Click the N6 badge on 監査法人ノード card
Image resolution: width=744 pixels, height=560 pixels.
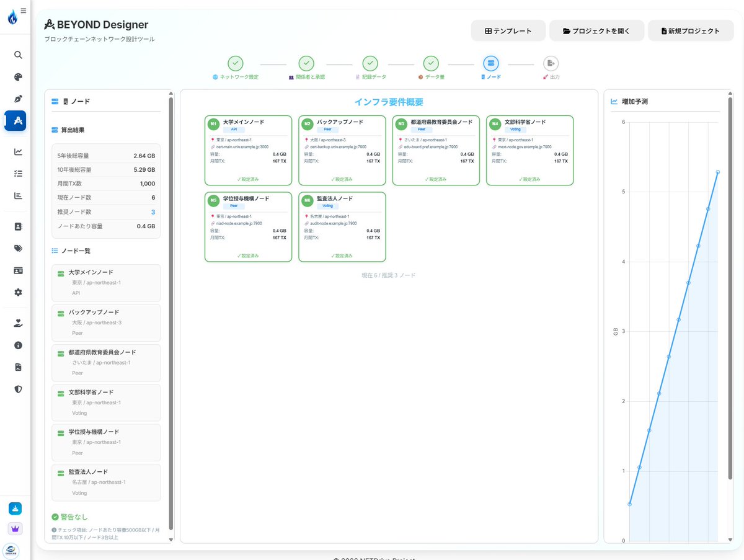tap(308, 200)
